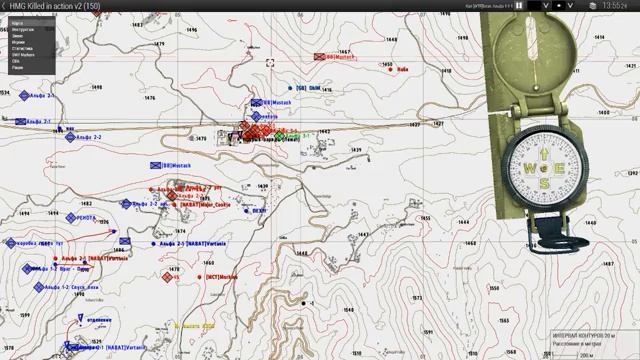Select blue dot marker [GB] Dohl
Image resolution: width=640 pixels, height=360 pixels.
[290, 88]
